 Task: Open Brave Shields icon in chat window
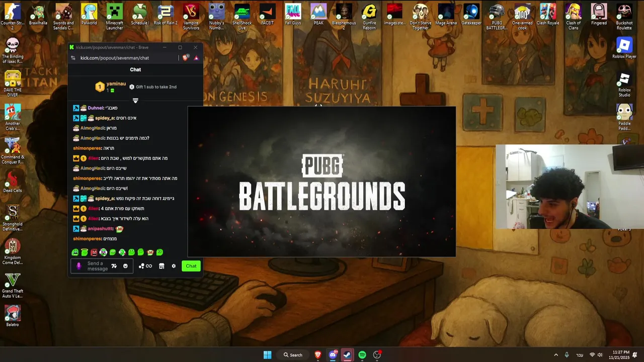tap(185, 58)
